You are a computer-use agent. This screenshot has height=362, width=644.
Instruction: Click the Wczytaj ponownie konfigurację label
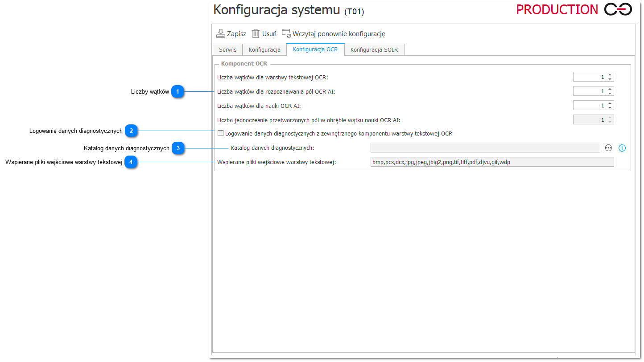[339, 33]
